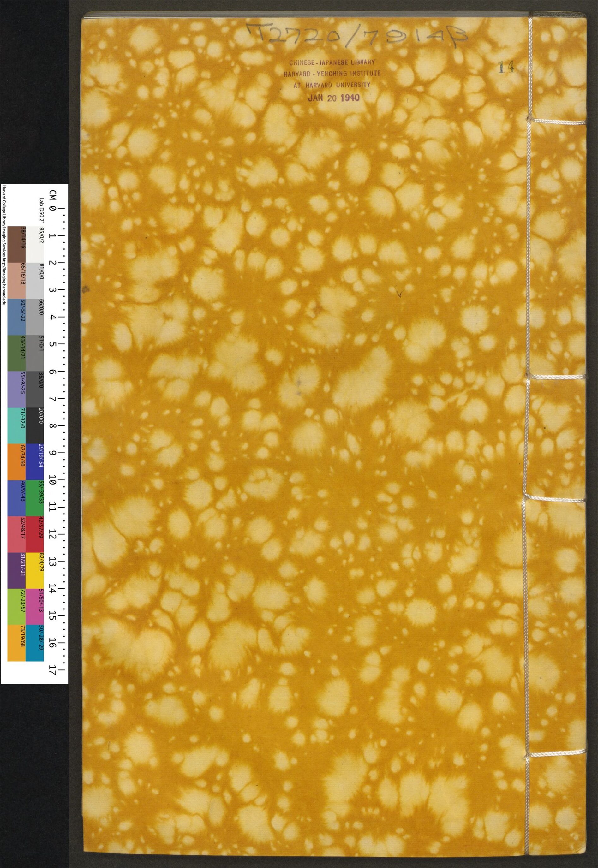This screenshot has height=868, width=598.
Task: Click the lime green swatch labeled 72/-23/57
Action: point(17,607)
